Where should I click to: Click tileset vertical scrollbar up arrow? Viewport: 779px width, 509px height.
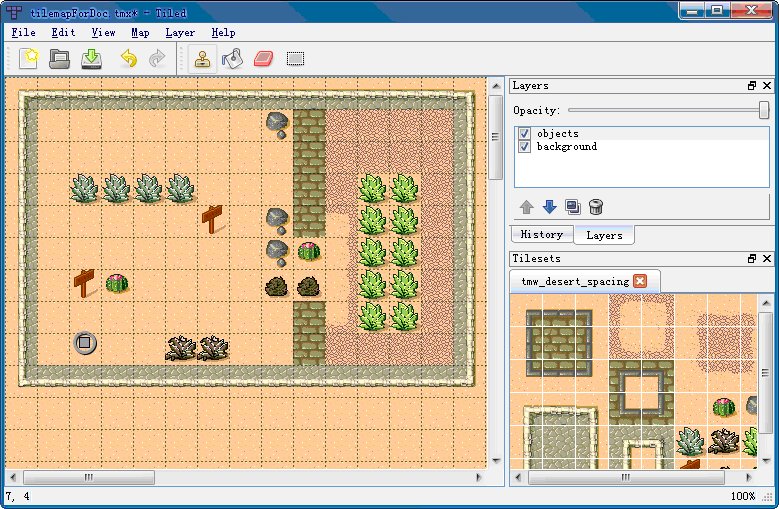tap(766, 302)
